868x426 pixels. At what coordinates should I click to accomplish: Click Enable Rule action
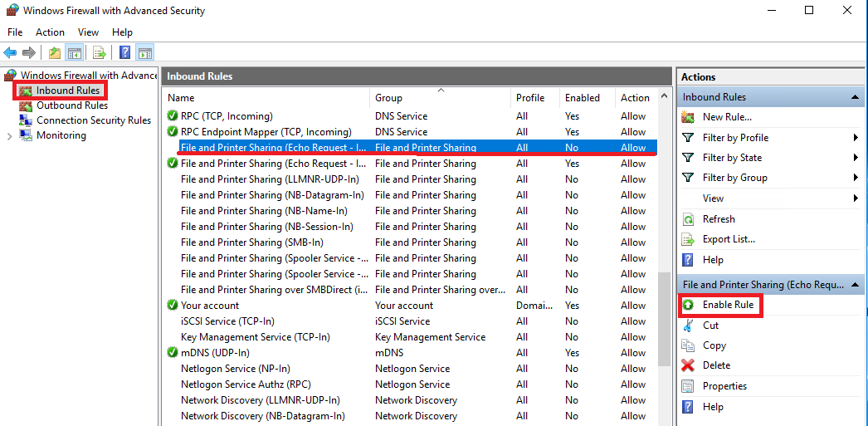click(728, 305)
